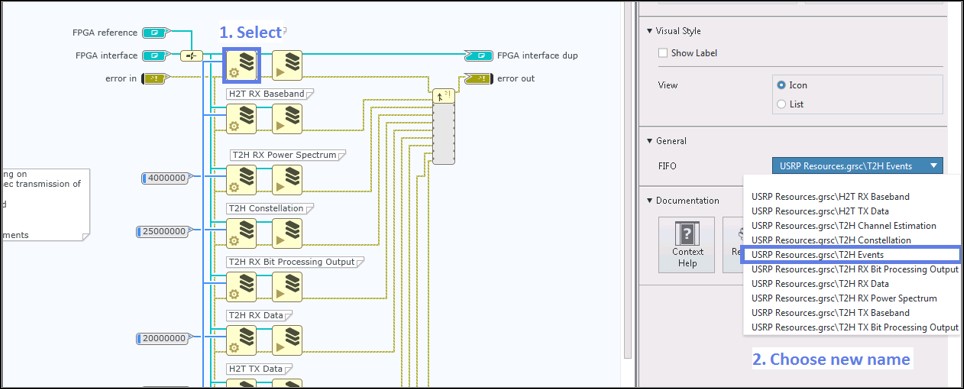Select the top FIFO configure node
This screenshot has width=964, height=389.
tap(242, 65)
